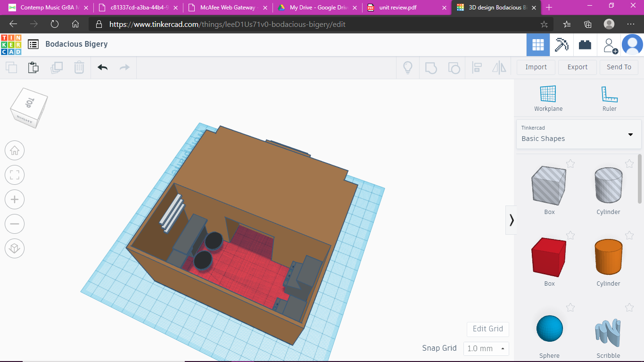
Task: Invite people with add-user icon
Action: [x=610, y=45]
